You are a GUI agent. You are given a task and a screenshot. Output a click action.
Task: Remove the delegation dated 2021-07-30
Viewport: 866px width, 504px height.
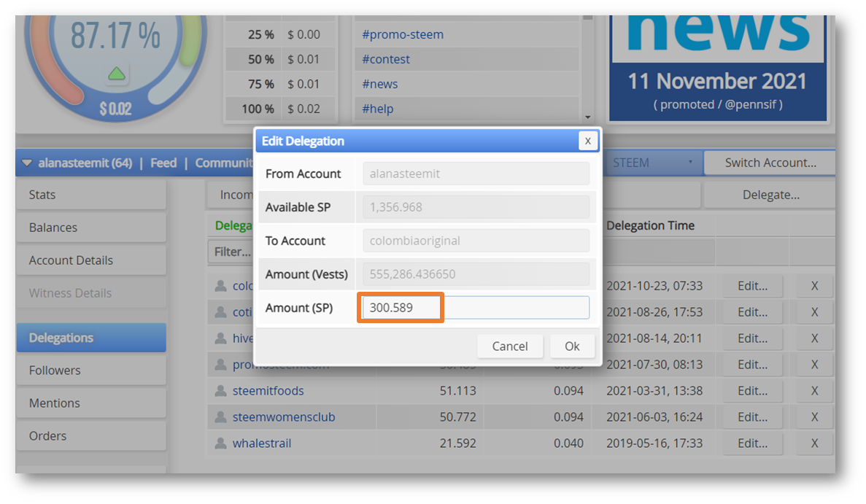[x=814, y=365]
